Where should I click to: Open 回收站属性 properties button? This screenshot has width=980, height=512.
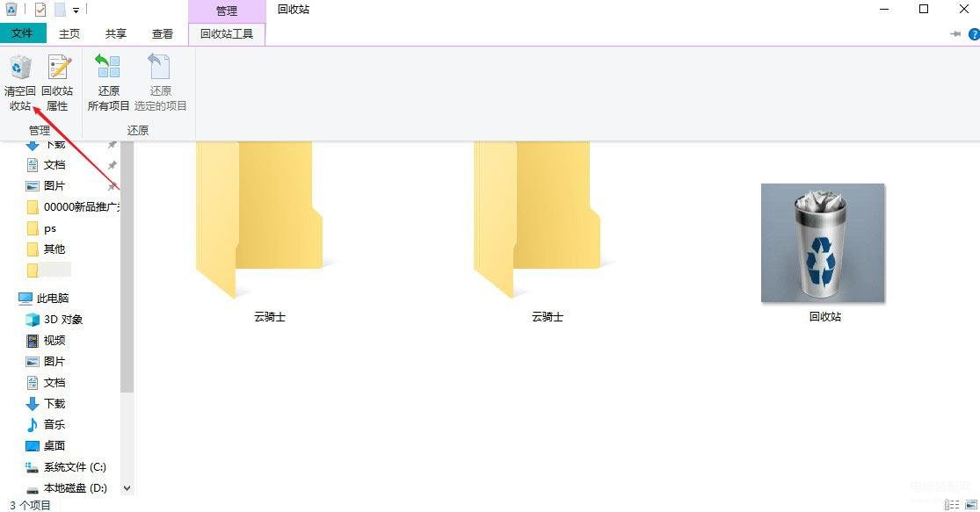[x=57, y=83]
